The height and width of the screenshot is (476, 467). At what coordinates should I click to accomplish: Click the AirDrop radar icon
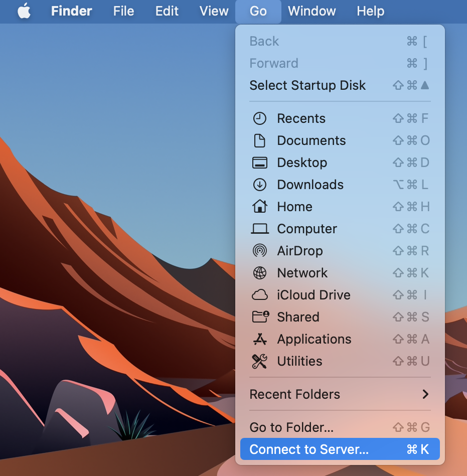(260, 251)
